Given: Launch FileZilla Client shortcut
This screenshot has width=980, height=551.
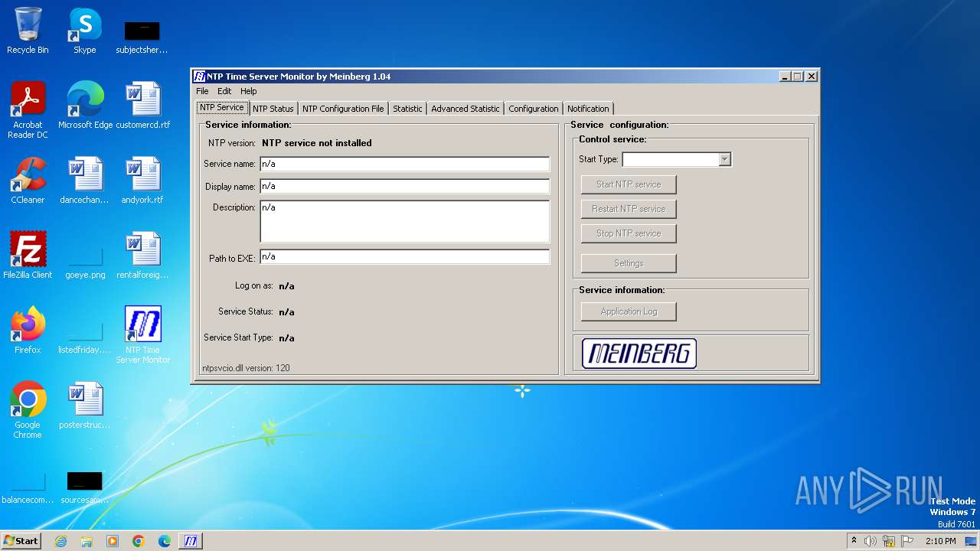Looking at the screenshot, I should pos(28,256).
